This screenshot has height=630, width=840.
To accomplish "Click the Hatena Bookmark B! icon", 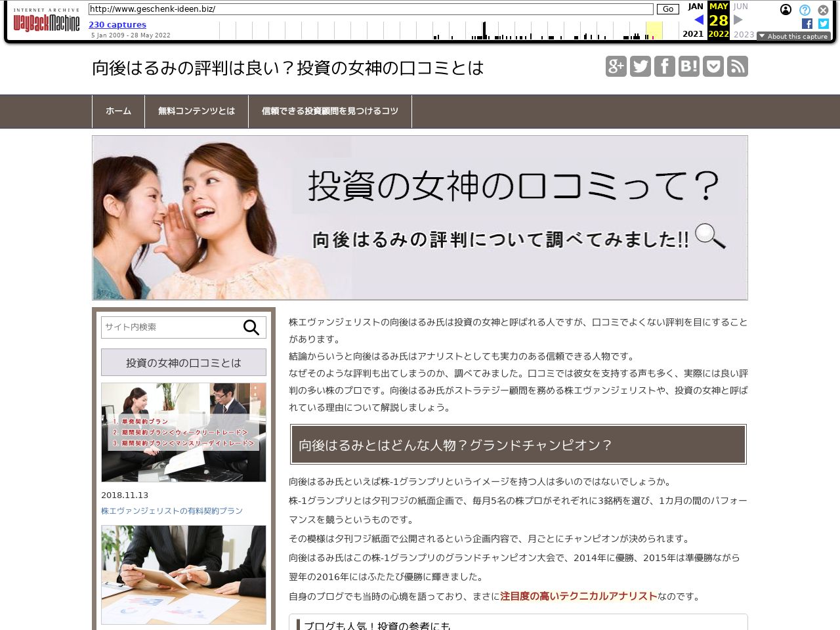I will 688,66.
